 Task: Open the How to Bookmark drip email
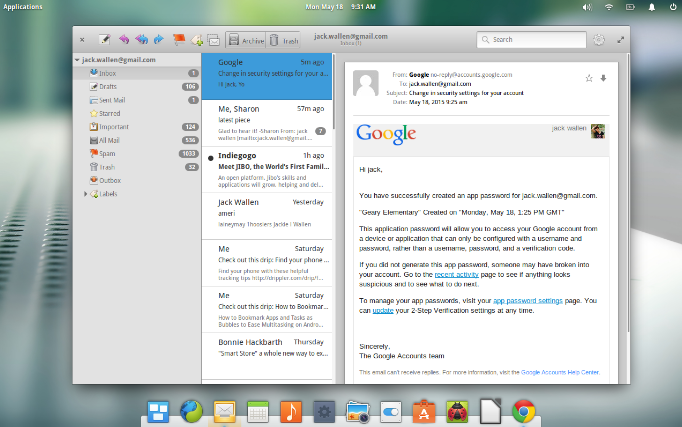coord(267,310)
